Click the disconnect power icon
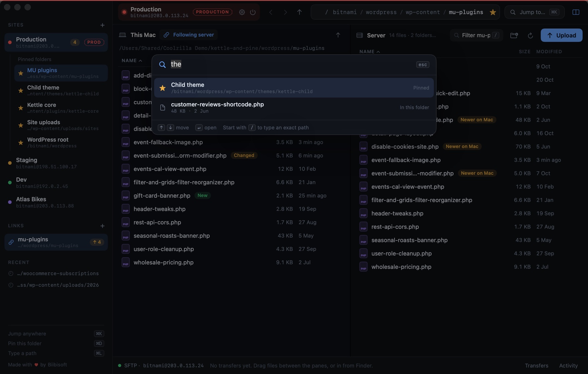 (253, 12)
